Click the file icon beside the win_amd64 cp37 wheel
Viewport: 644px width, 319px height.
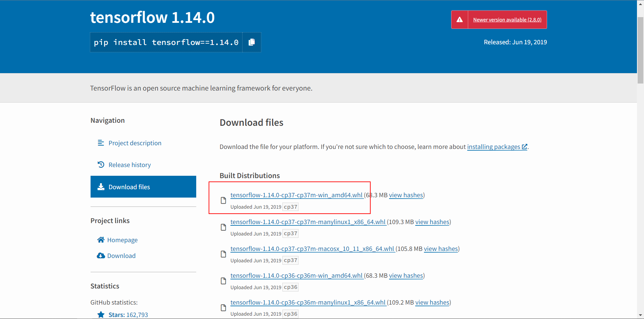[x=223, y=200]
